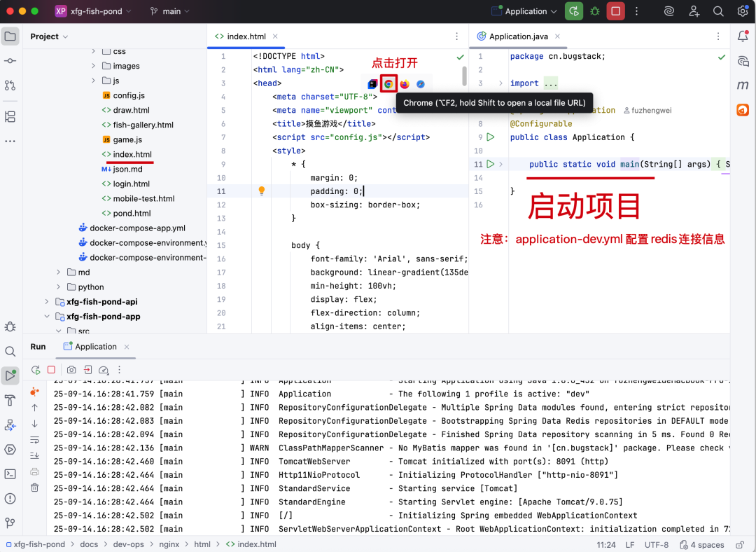Collapse xfg-fish-pond-app module

tap(47, 317)
